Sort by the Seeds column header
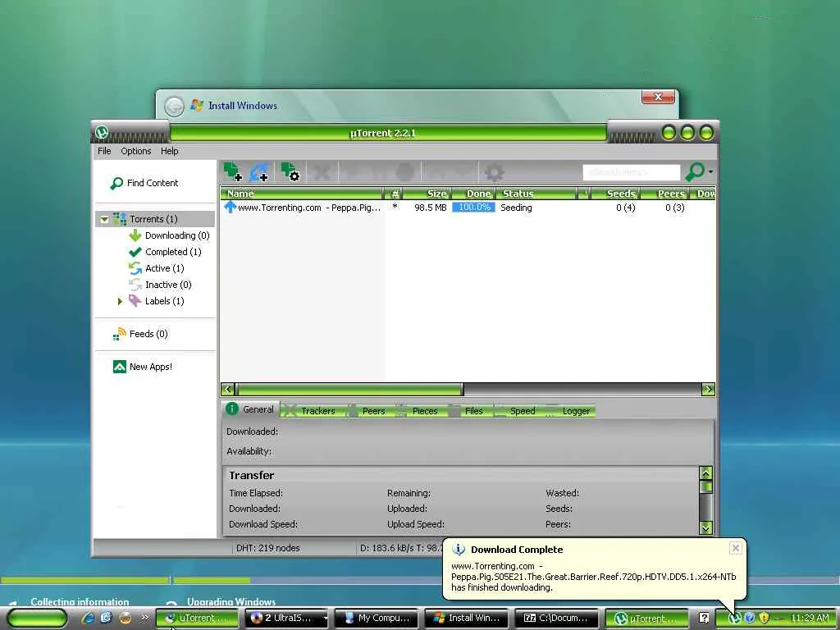 [x=615, y=194]
